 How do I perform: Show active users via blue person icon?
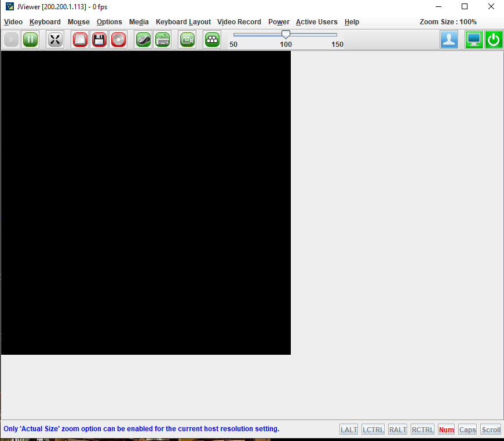(x=449, y=39)
